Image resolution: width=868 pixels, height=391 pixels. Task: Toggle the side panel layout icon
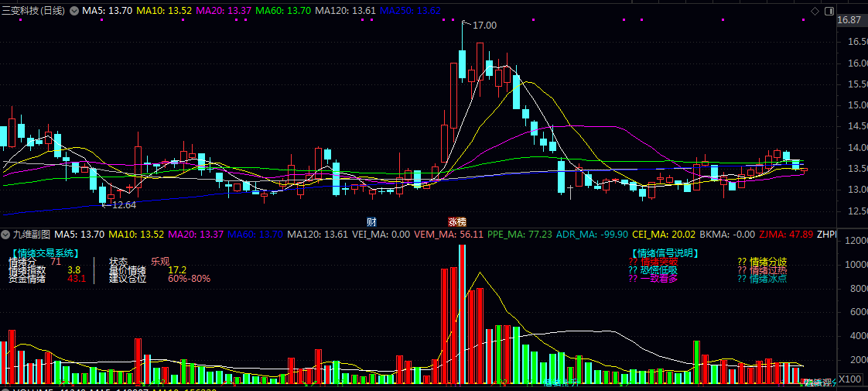tap(829, 11)
